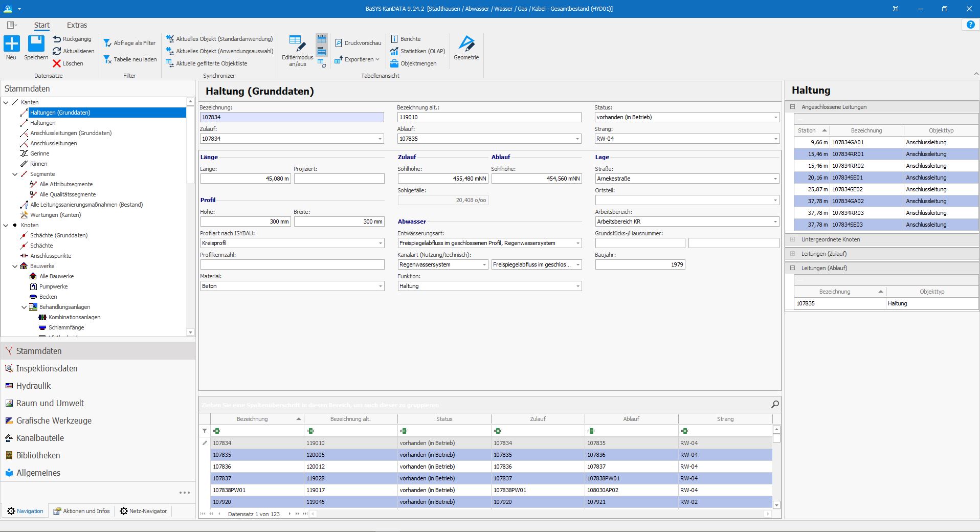Open Druckvorschau
The image size is (980, 532).
pos(358,43)
